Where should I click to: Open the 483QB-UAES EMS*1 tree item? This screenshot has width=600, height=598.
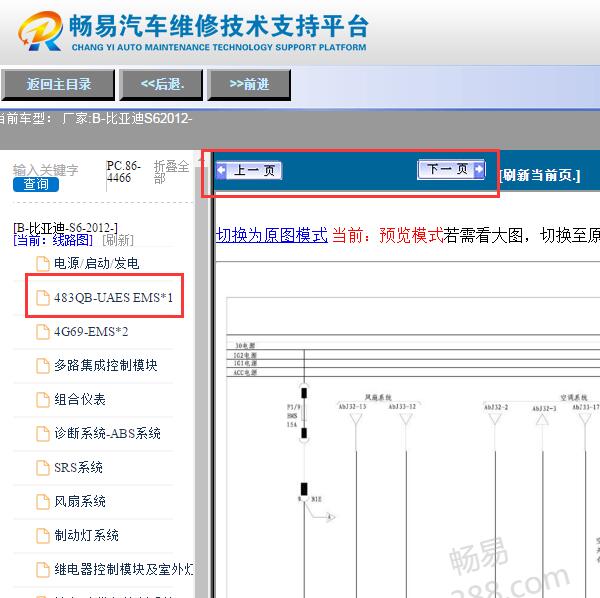[x=113, y=298]
